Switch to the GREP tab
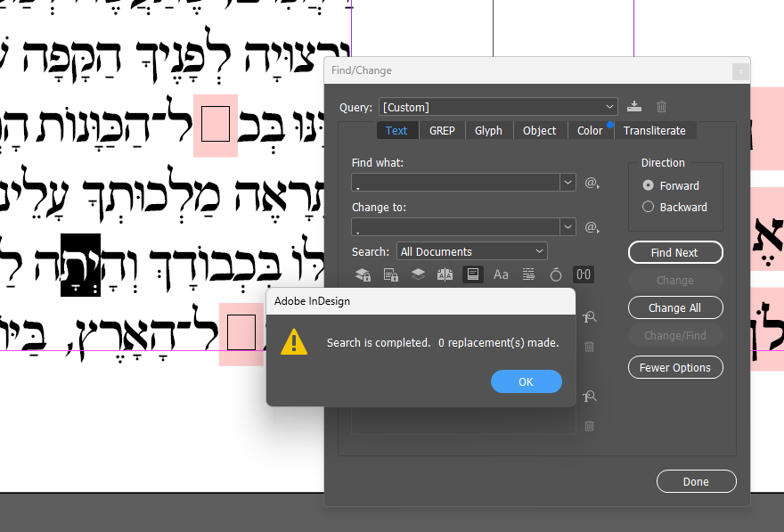784x532 pixels. (x=442, y=130)
